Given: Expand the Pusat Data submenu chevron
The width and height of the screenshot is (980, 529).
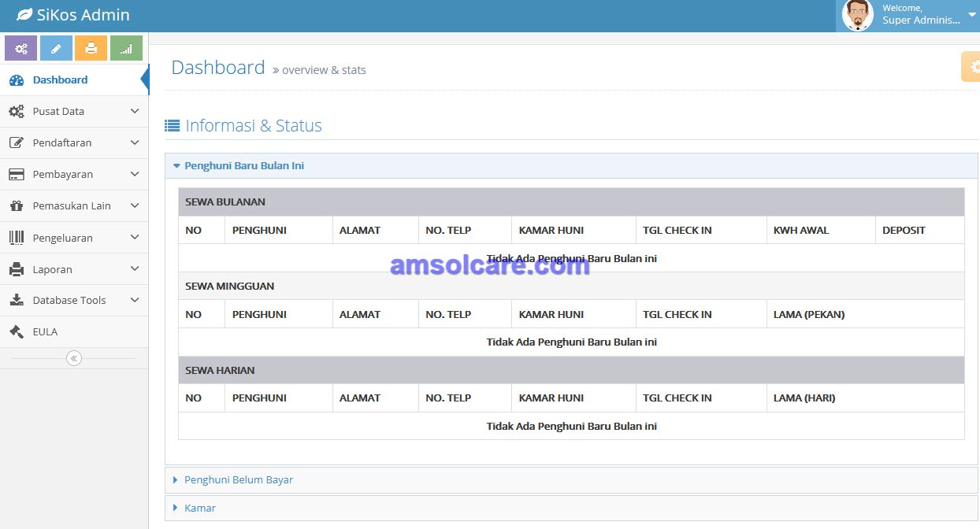Looking at the screenshot, I should pyautogui.click(x=135, y=111).
